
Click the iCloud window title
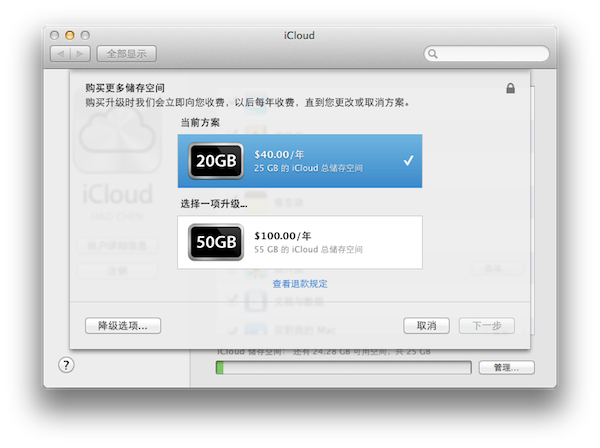coord(299,35)
